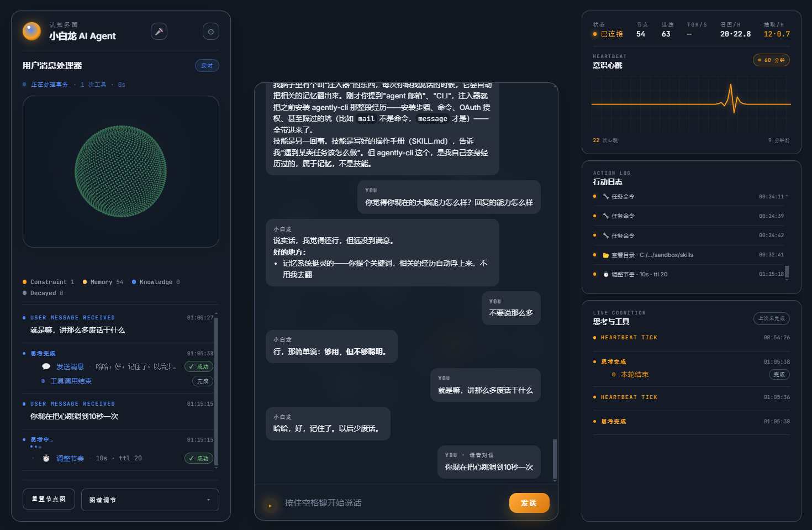
Task: Click the stopwatch icon in action log
Action: 605,274
